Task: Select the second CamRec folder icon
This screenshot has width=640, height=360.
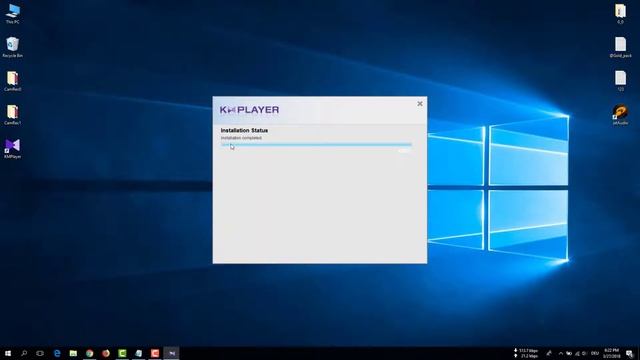Action: (x=13, y=115)
